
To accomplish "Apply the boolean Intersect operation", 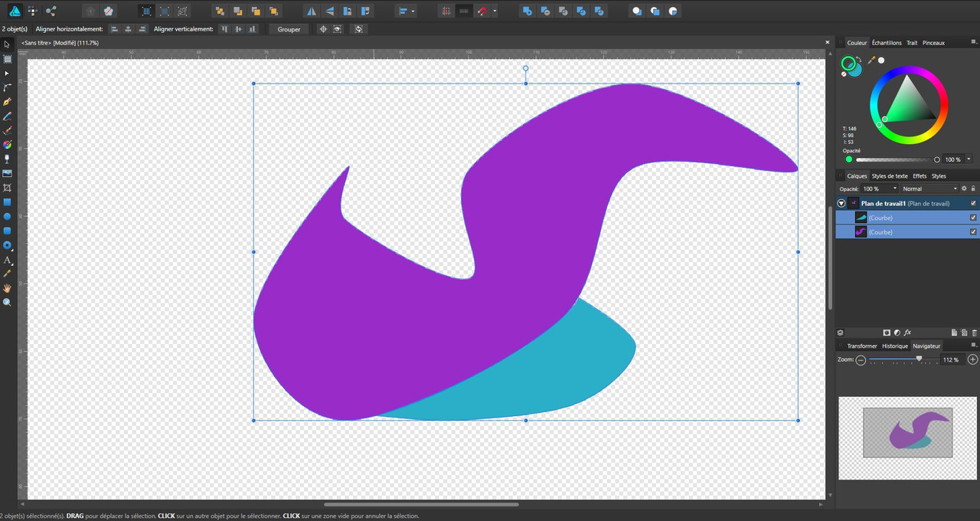I will [563, 11].
